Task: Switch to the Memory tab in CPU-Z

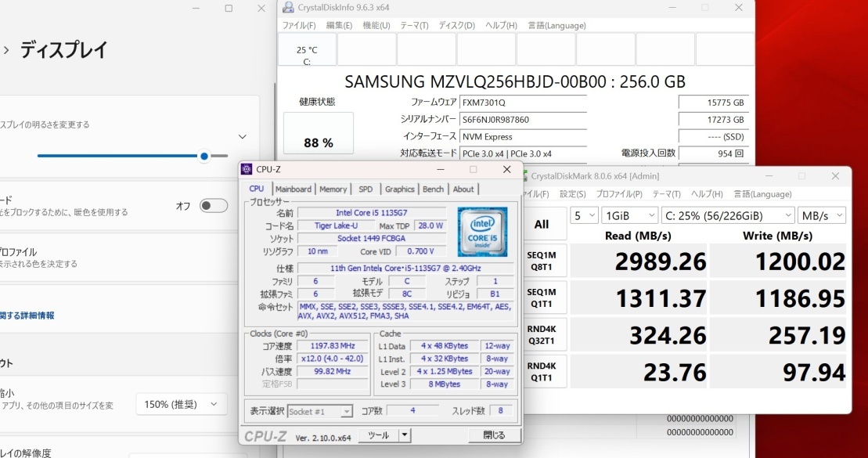Action: click(x=333, y=189)
